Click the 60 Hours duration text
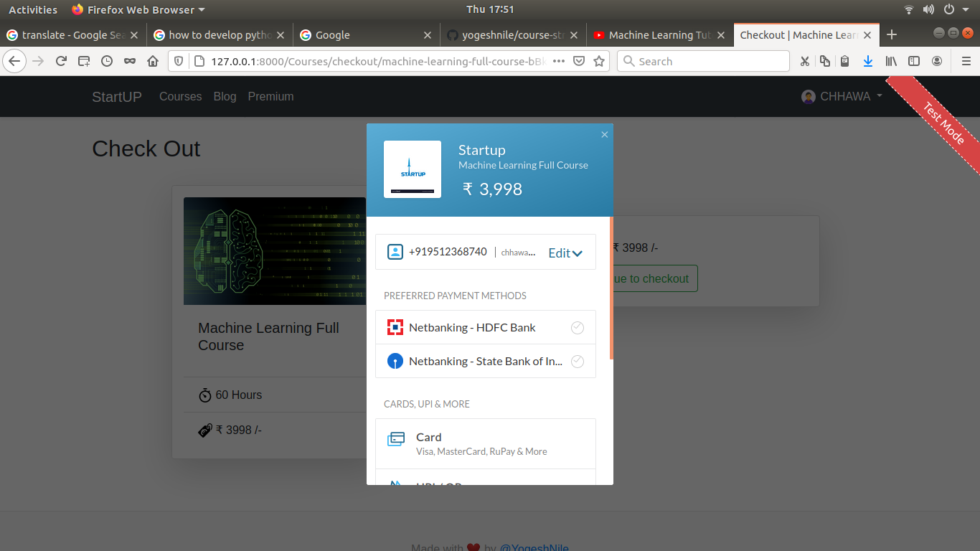980x551 pixels. [239, 395]
